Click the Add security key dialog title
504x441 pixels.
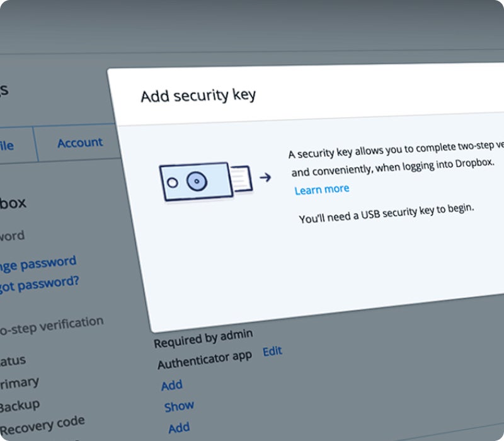[x=198, y=96]
